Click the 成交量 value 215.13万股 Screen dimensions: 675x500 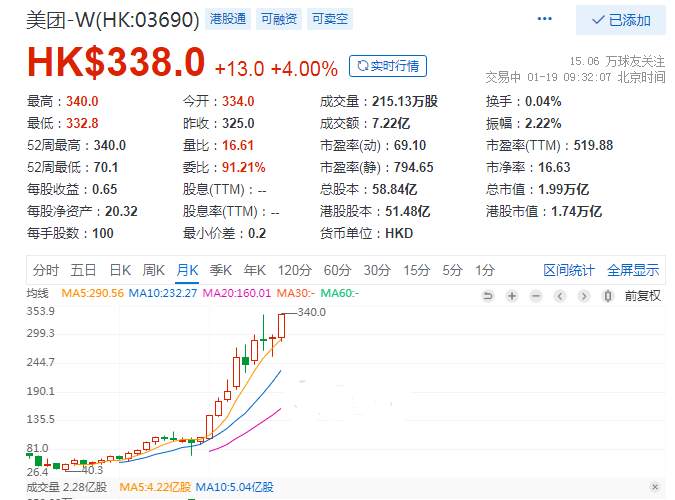tap(405, 101)
